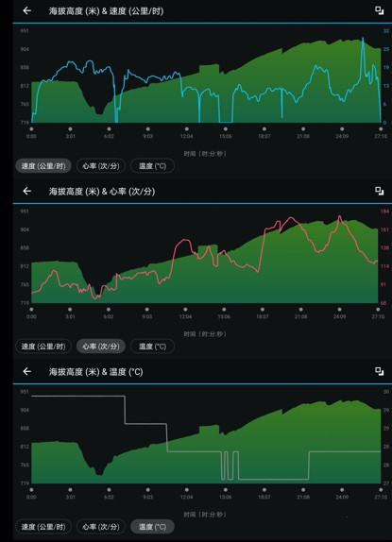The width and height of the screenshot is (392, 542).
Task: Select 温度 (°C) chip under temperature chart
Action: 152,527
